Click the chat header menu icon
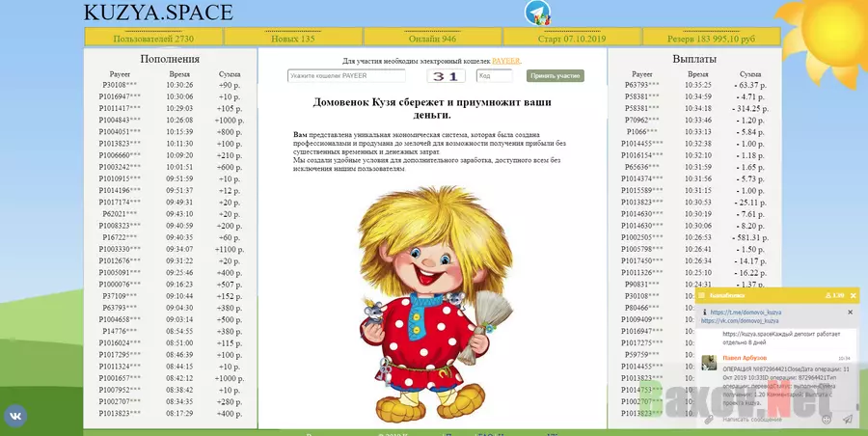This screenshot has width=868, height=436. [702, 296]
